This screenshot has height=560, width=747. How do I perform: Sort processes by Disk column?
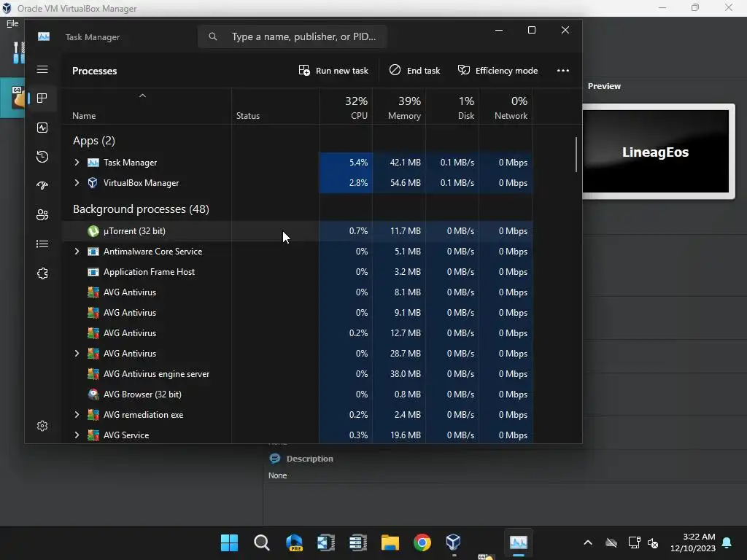(452, 108)
